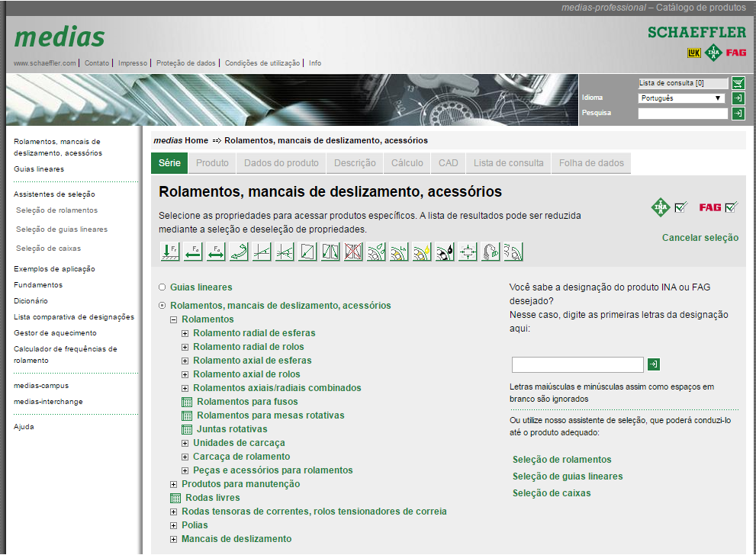Open the CAD tab

click(448, 163)
